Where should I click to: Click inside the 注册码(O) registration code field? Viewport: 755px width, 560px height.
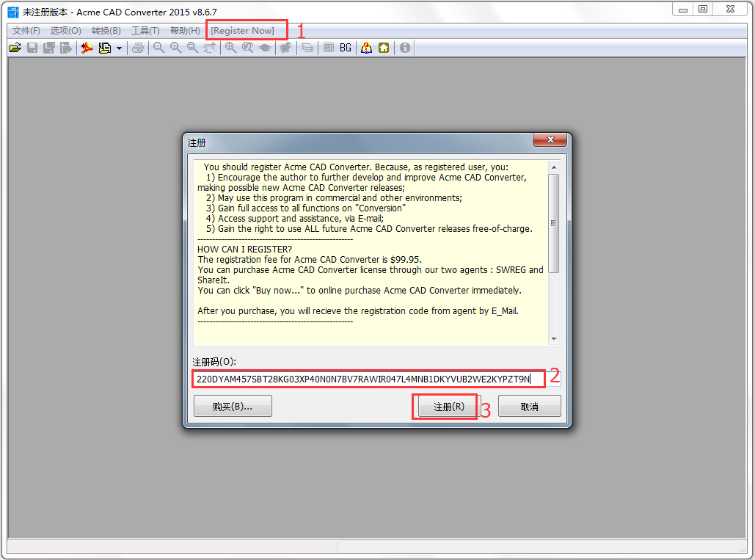tap(367, 378)
